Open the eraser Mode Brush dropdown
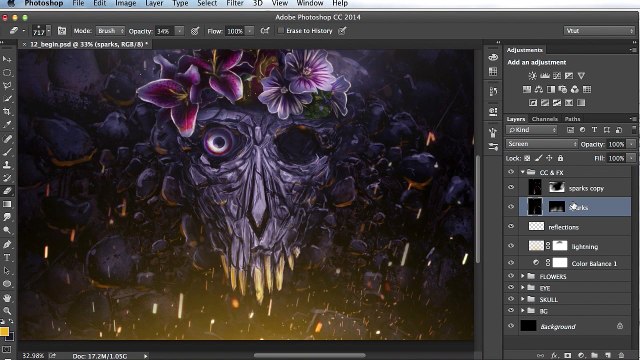This screenshot has height=360, width=640. (110, 31)
